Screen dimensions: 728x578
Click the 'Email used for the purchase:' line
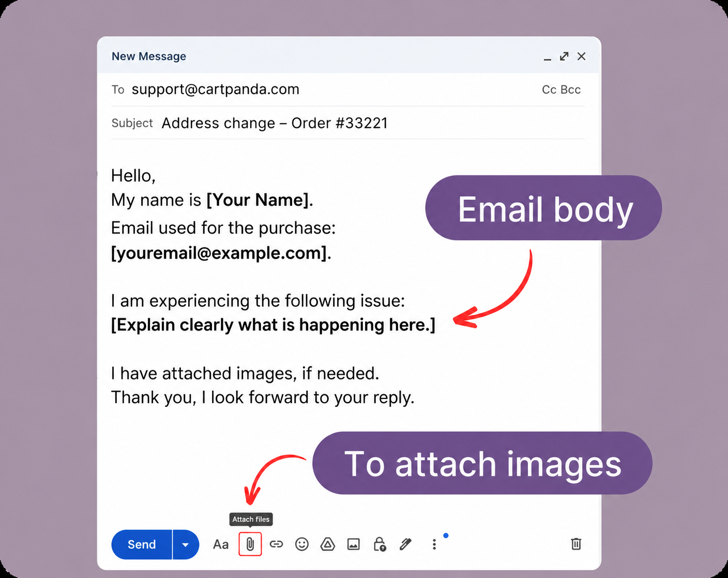(x=223, y=228)
